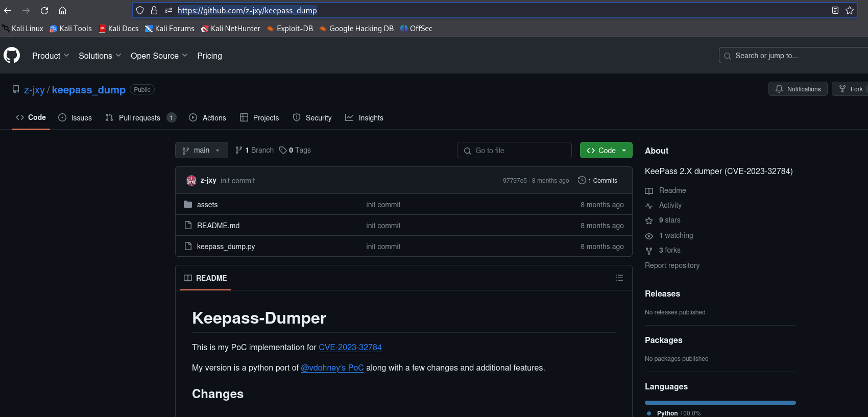The width and height of the screenshot is (868, 417).
Task: Open the keepass_dump repository link
Action: [x=89, y=90]
